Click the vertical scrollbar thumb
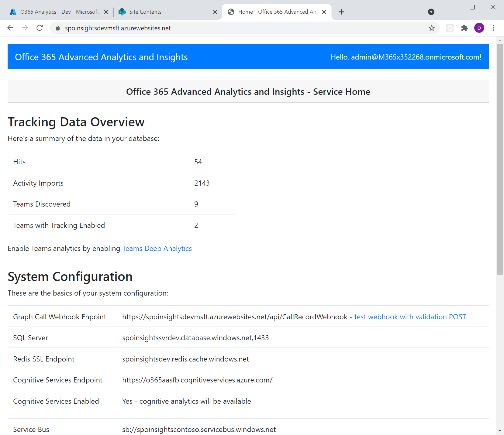The width and height of the screenshot is (504, 435). [500, 159]
